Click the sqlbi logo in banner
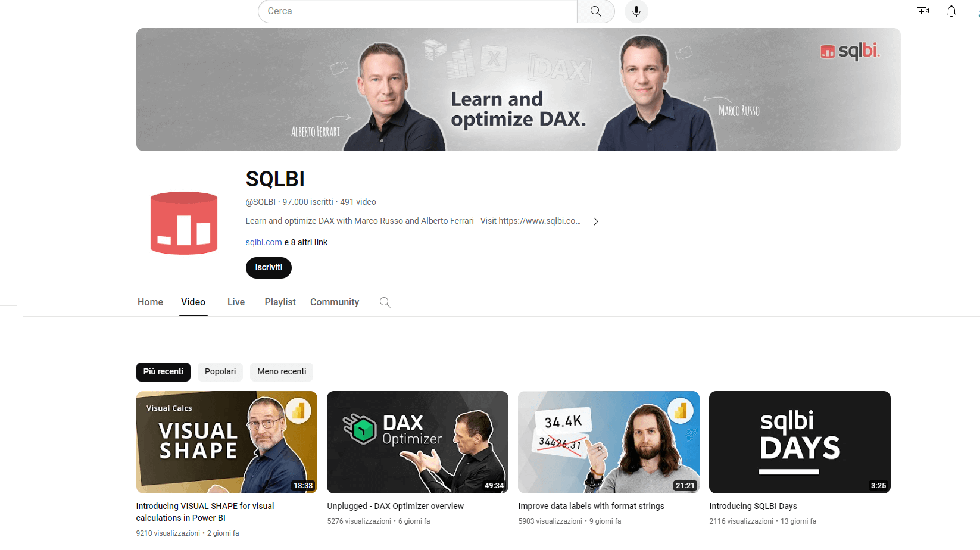 click(850, 51)
